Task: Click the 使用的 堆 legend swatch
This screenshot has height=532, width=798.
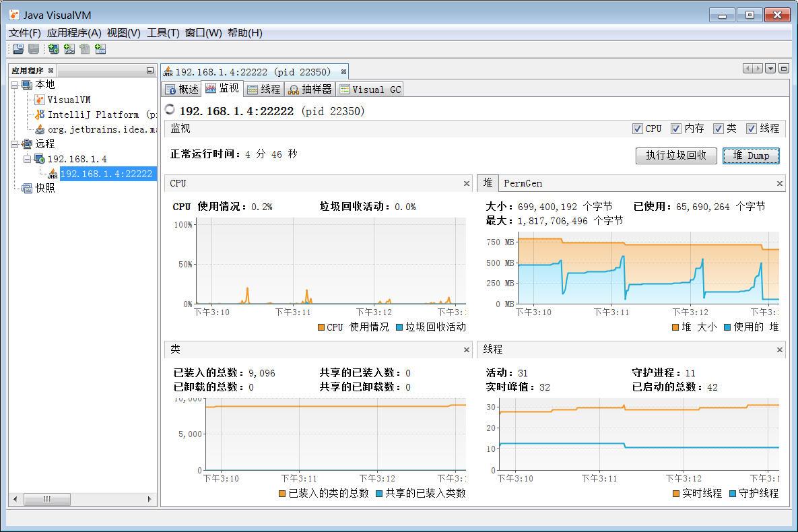Action: pos(727,327)
